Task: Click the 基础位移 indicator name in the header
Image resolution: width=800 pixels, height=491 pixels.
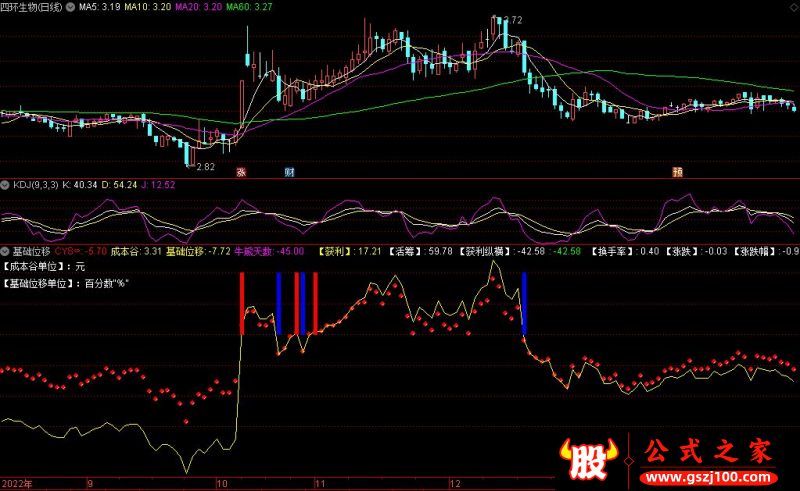Action: tap(32, 251)
